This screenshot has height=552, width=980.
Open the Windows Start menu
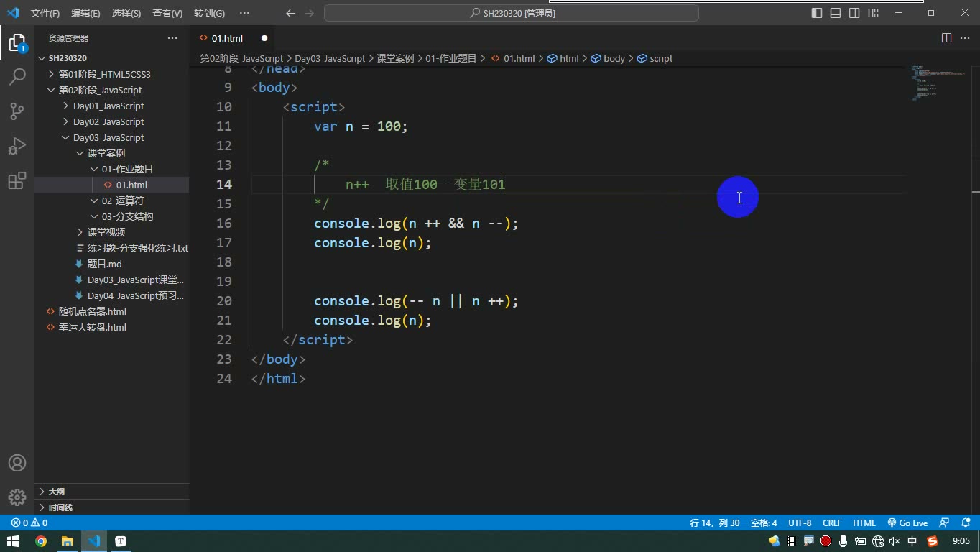[x=14, y=541]
